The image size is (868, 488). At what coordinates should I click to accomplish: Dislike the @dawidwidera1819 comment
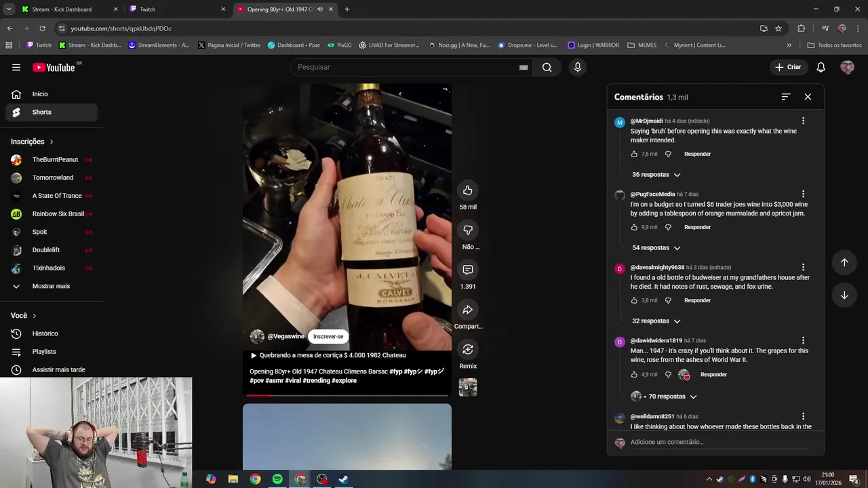pos(668,374)
